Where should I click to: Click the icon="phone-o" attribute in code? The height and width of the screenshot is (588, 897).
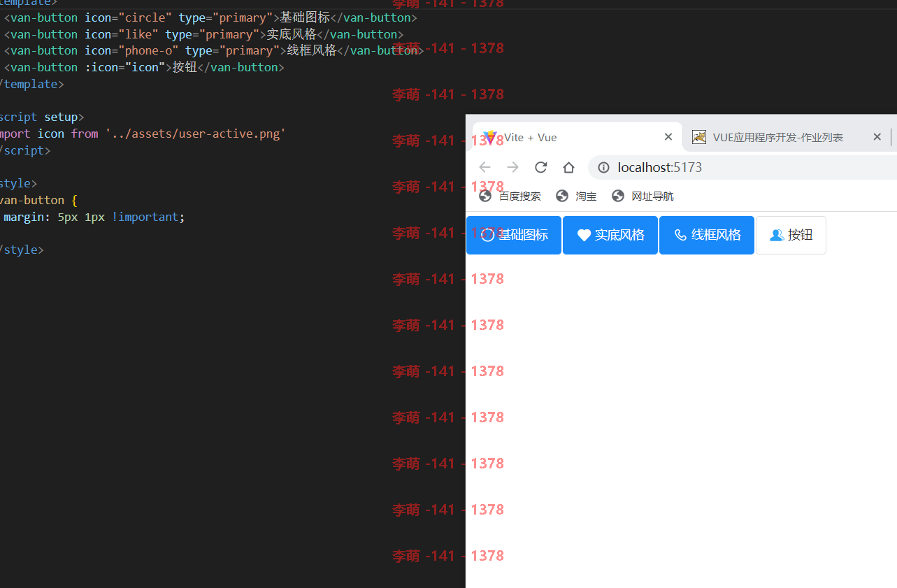[131, 50]
